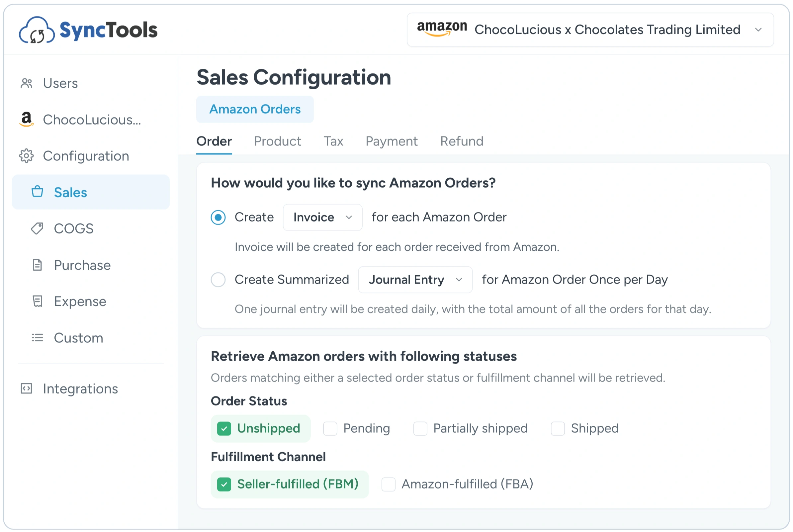Open the Invoice document type dropdown
Image resolution: width=793 pixels, height=532 pixels.
[x=322, y=218]
